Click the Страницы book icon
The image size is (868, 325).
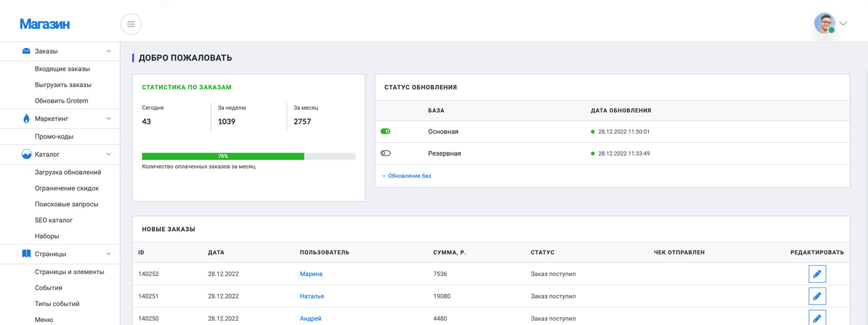pos(26,254)
